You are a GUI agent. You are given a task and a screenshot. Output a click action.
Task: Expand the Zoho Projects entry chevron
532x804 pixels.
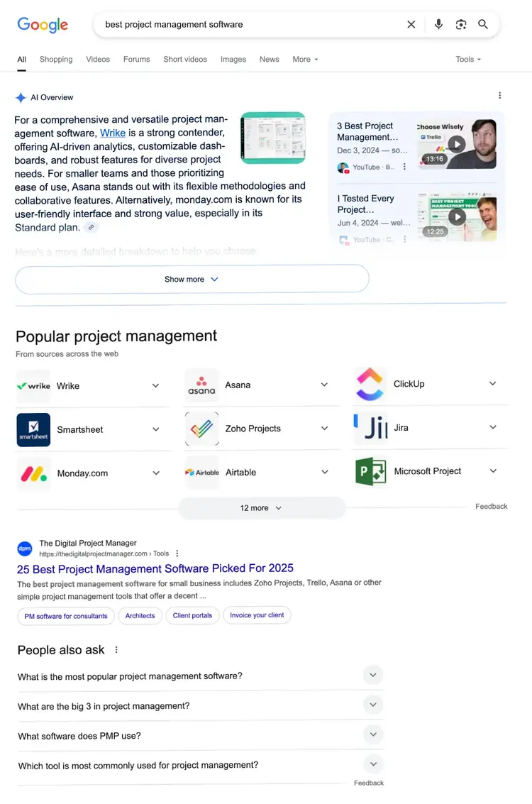point(324,428)
